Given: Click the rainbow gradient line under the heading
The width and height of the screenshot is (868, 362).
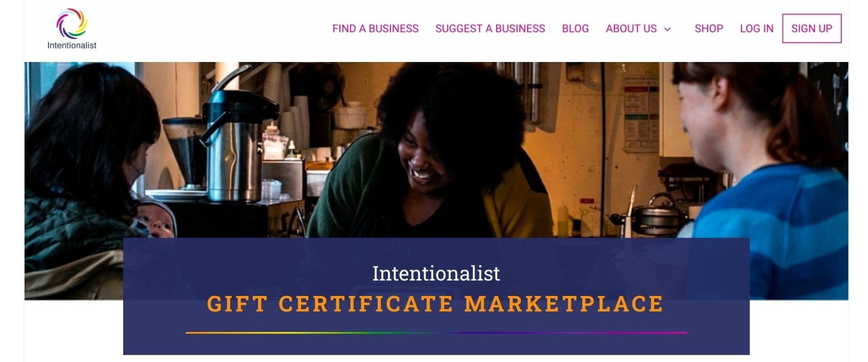Looking at the screenshot, I should [x=436, y=333].
